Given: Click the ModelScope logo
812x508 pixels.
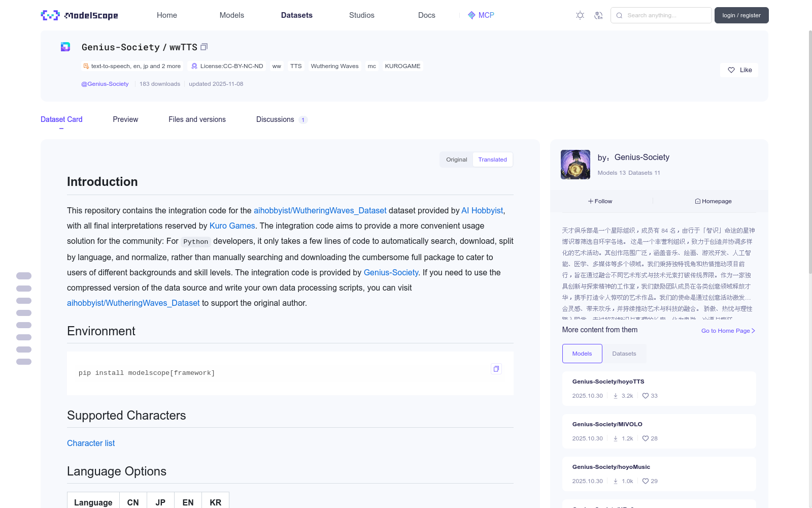Looking at the screenshot, I should (x=79, y=15).
